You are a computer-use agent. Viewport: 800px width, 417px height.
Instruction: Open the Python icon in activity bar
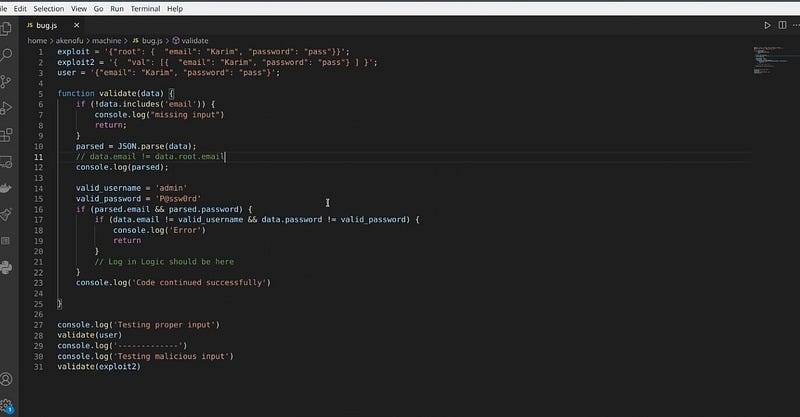pyautogui.click(x=7, y=267)
